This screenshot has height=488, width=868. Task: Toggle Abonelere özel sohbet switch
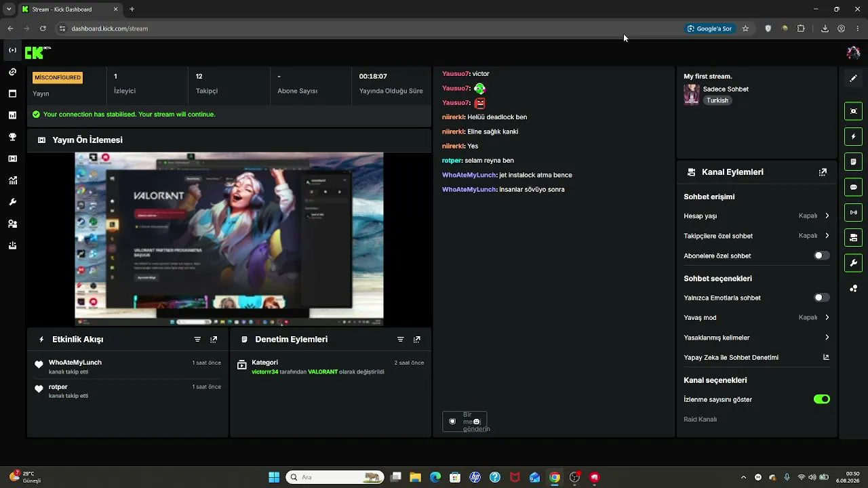(821, 256)
